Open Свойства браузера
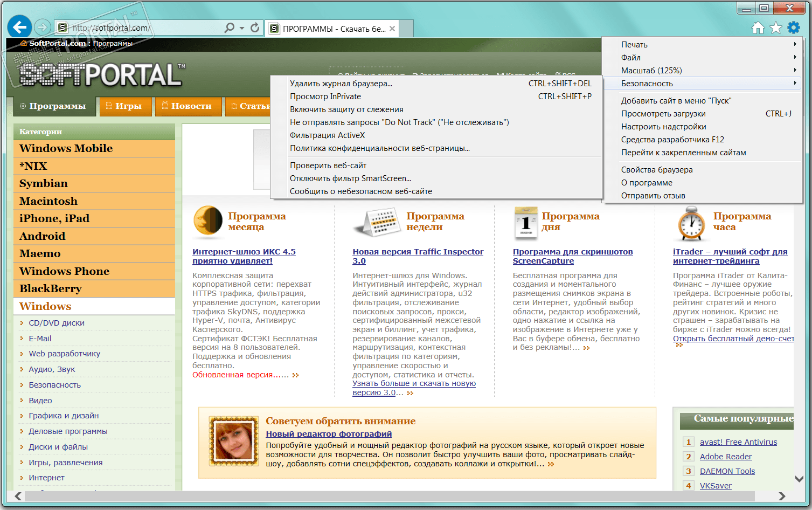Viewport: 812px width, 510px height. pyautogui.click(x=703, y=169)
